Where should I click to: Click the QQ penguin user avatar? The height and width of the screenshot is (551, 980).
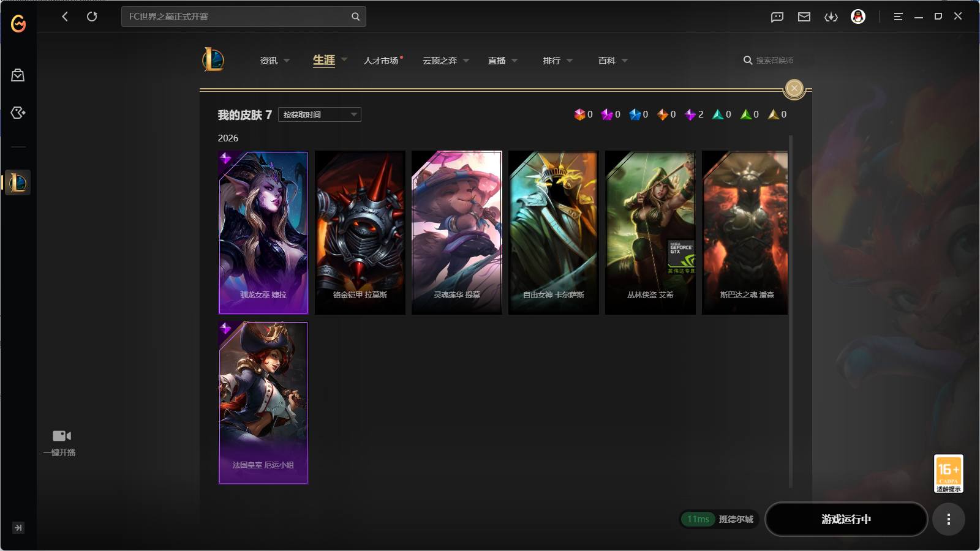pyautogui.click(x=858, y=17)
